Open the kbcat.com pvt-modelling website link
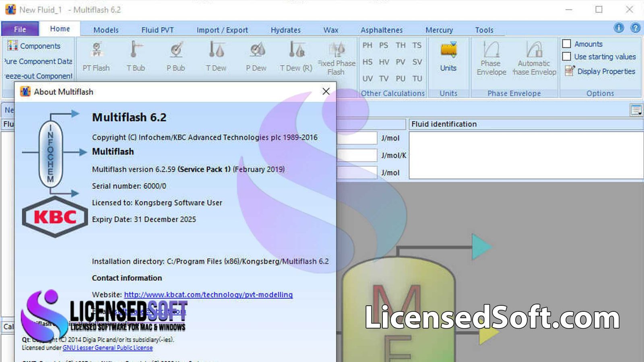644x362 pixels. click(x=208, y=294)
